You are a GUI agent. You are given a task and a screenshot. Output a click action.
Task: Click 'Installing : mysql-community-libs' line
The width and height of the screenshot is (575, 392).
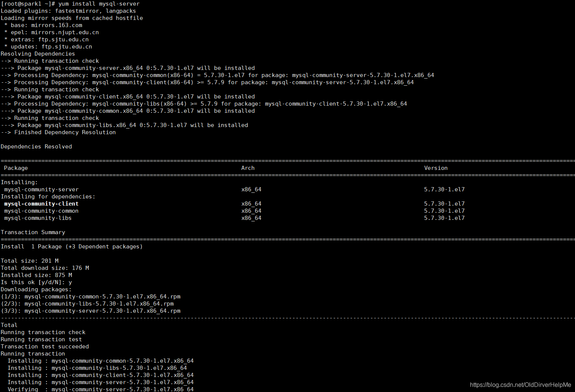pyautogui.click(x=97, y=368)
